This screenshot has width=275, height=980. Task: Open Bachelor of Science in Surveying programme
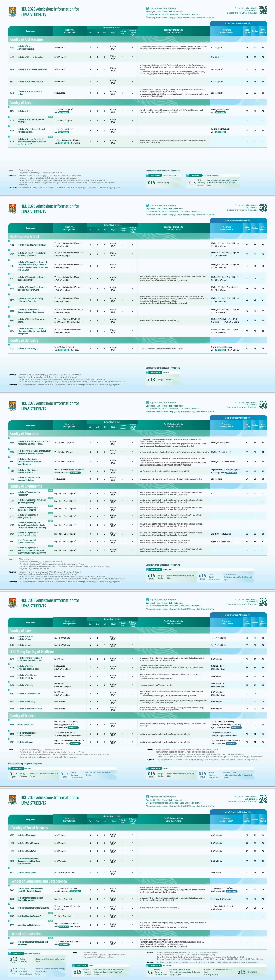point(30,57)
